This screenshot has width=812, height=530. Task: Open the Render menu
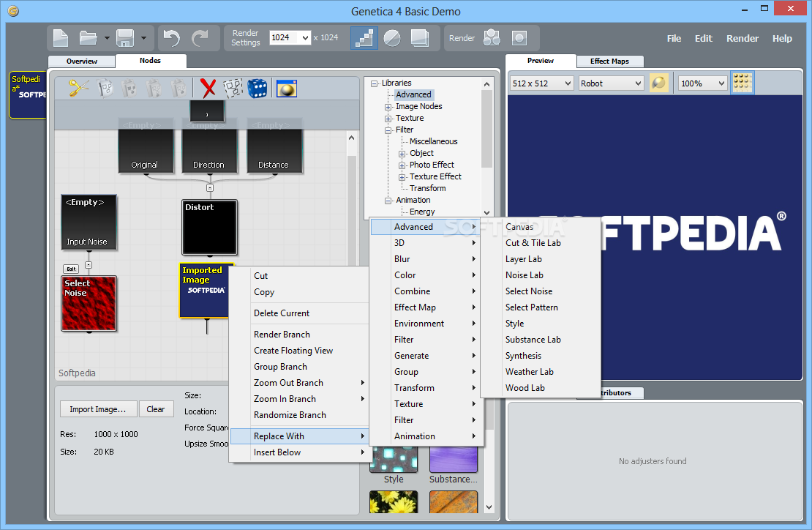(742, 38)
